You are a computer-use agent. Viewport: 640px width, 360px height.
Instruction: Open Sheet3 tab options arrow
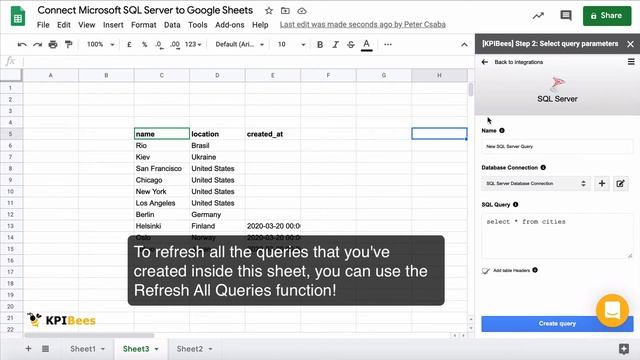(x=156, y=349)
